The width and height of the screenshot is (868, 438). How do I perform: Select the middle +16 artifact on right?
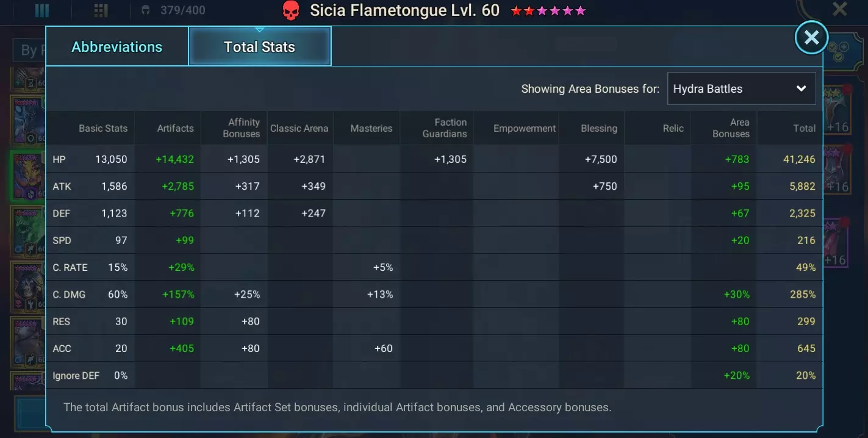(837, 171)
